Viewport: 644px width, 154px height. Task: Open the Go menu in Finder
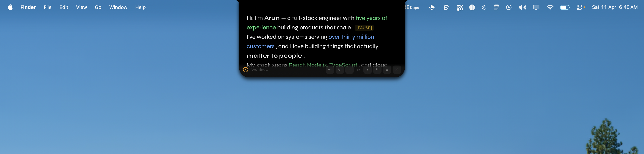click(98, 7)
